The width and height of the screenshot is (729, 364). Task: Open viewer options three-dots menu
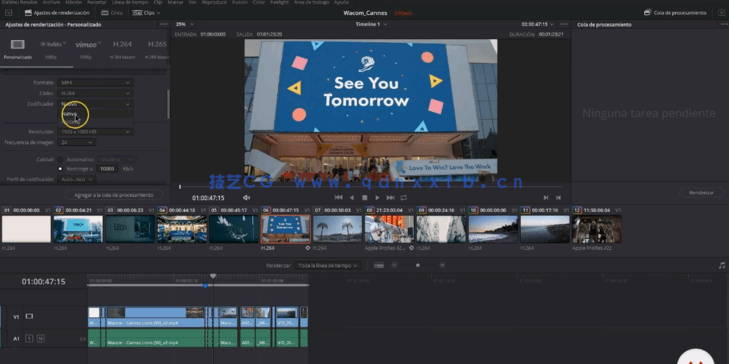pyautogui.click(x=564, y=24)
